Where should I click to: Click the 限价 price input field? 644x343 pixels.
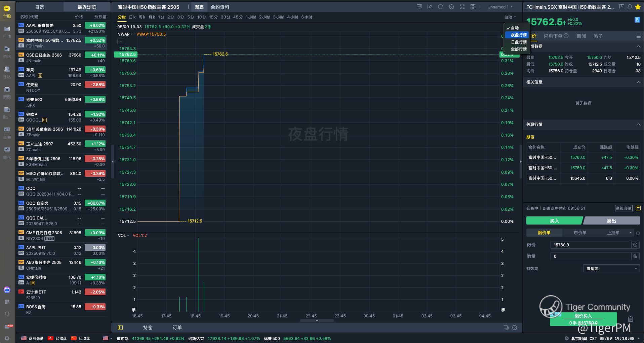(x=591, y=245)
